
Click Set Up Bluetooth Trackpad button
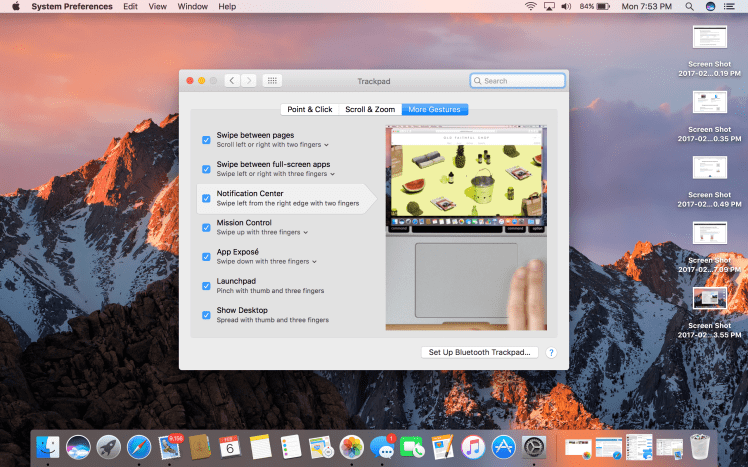tap(481, 352)
